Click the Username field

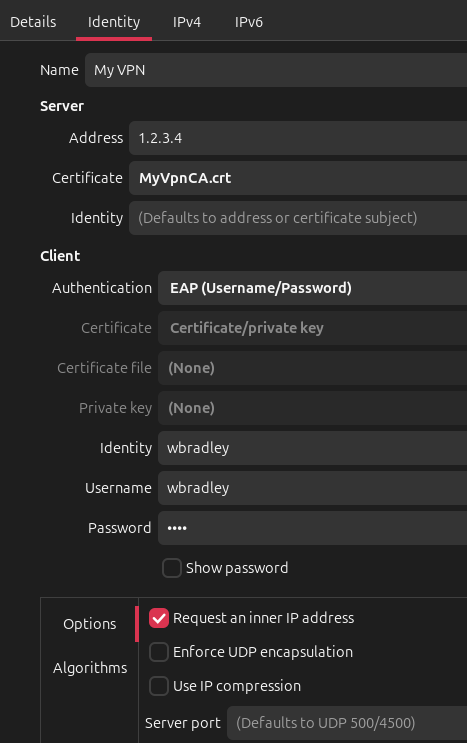pos(313,488)
